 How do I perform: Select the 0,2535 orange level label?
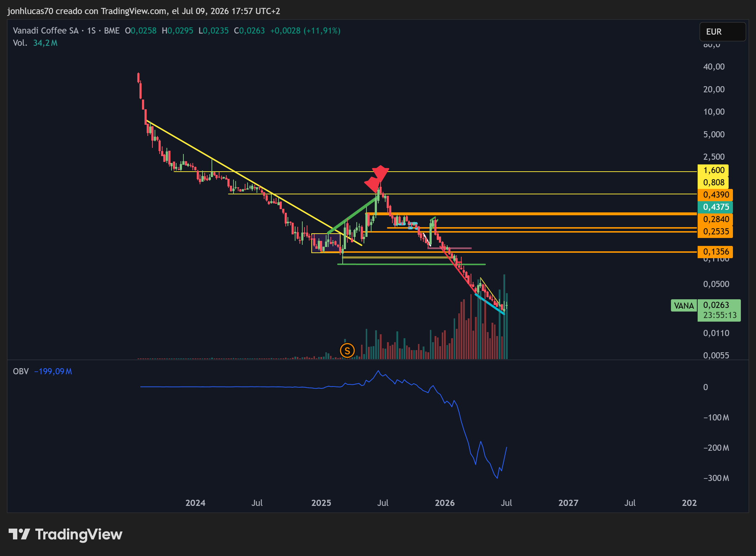coord(715,231)
